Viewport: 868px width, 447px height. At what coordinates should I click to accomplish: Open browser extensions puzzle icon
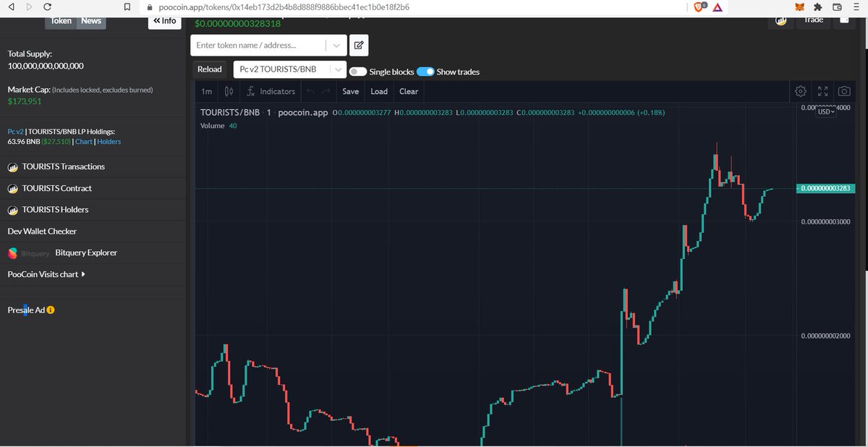pos(818,7)
